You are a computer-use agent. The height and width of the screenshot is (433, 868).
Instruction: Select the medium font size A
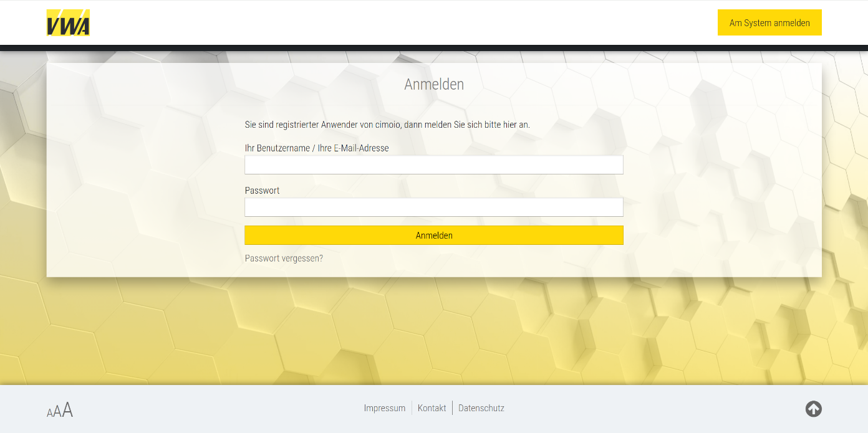[57, 411]
